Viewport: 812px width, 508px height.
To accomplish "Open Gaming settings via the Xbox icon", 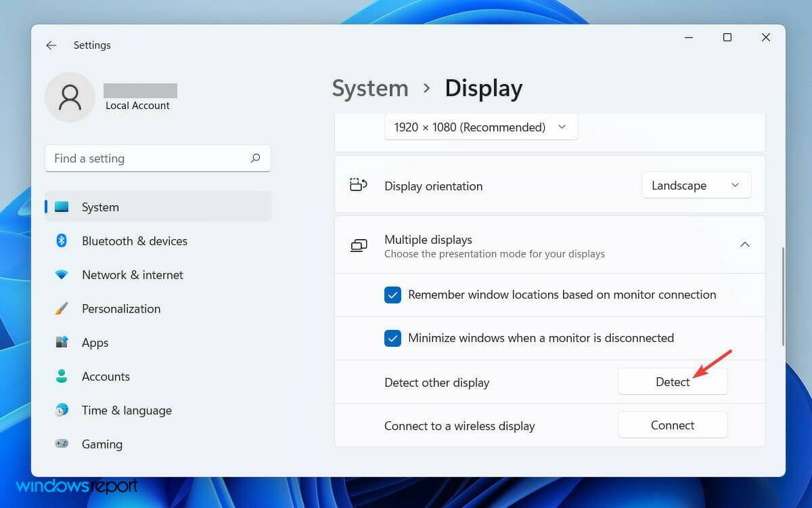I will click(62, 444).
